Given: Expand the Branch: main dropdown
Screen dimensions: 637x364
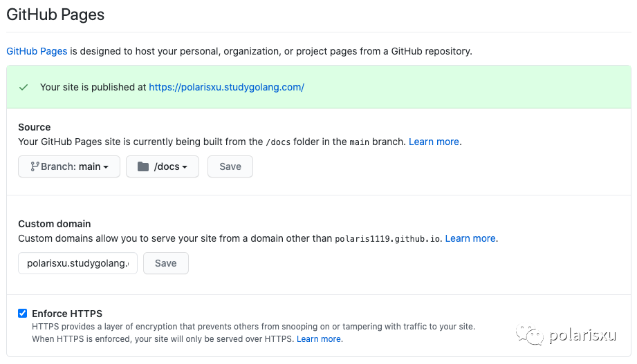Looking at the screenshot, I should [69, 166].
